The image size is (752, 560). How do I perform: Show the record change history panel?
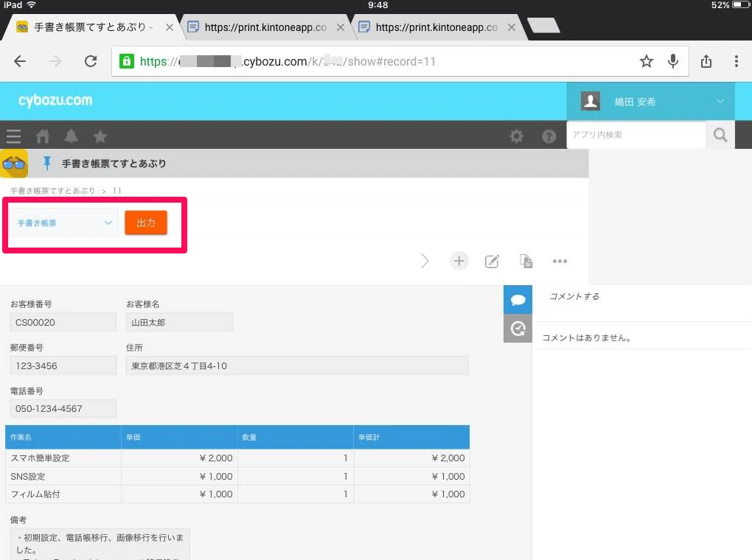pos(518,329)
